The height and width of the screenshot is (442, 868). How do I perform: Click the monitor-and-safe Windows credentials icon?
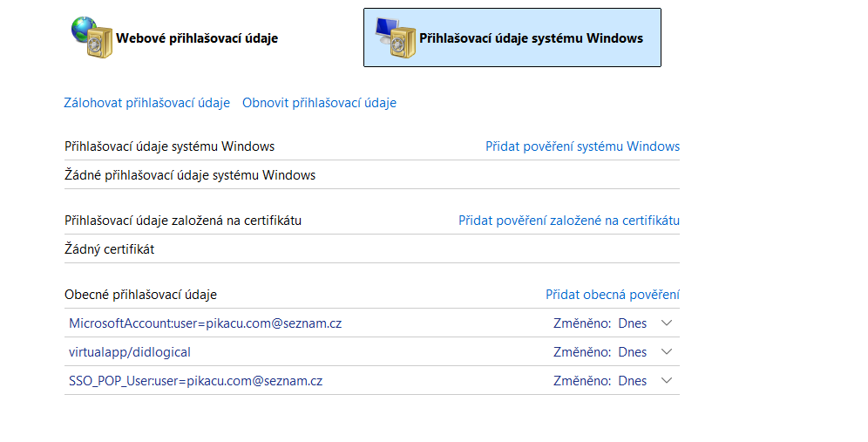pos(396,37)
